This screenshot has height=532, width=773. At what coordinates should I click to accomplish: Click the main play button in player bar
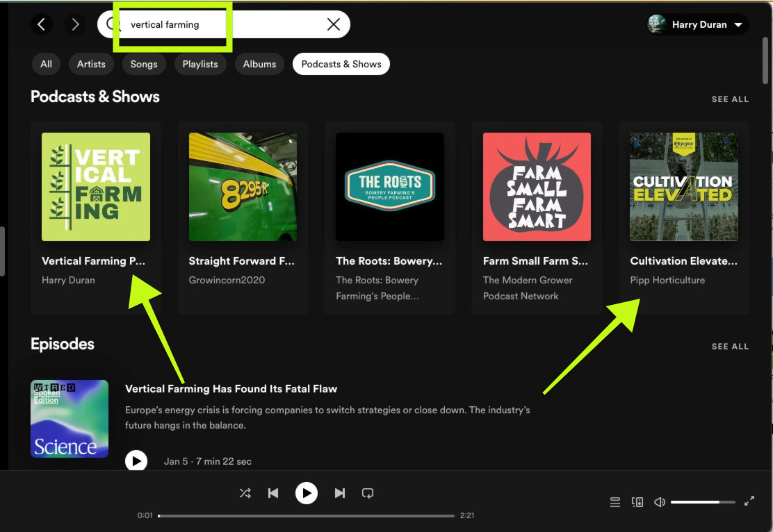[x=306, y=493]
